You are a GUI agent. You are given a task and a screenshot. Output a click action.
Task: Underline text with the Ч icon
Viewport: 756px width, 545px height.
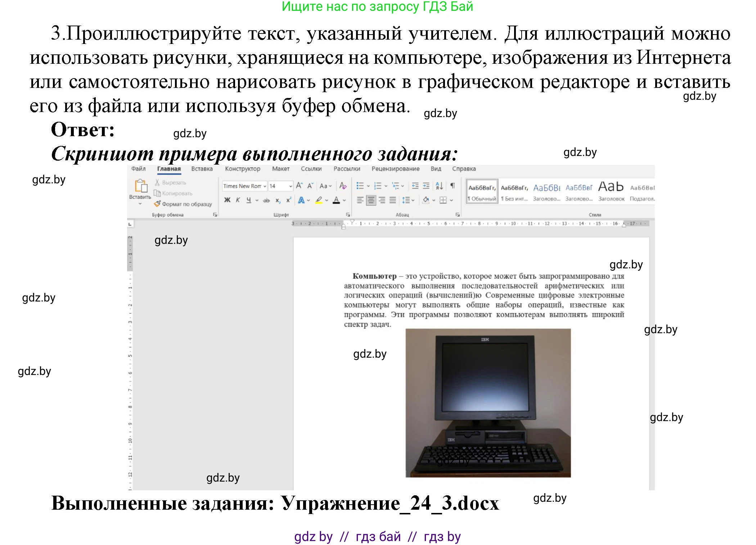coord(248,200)
